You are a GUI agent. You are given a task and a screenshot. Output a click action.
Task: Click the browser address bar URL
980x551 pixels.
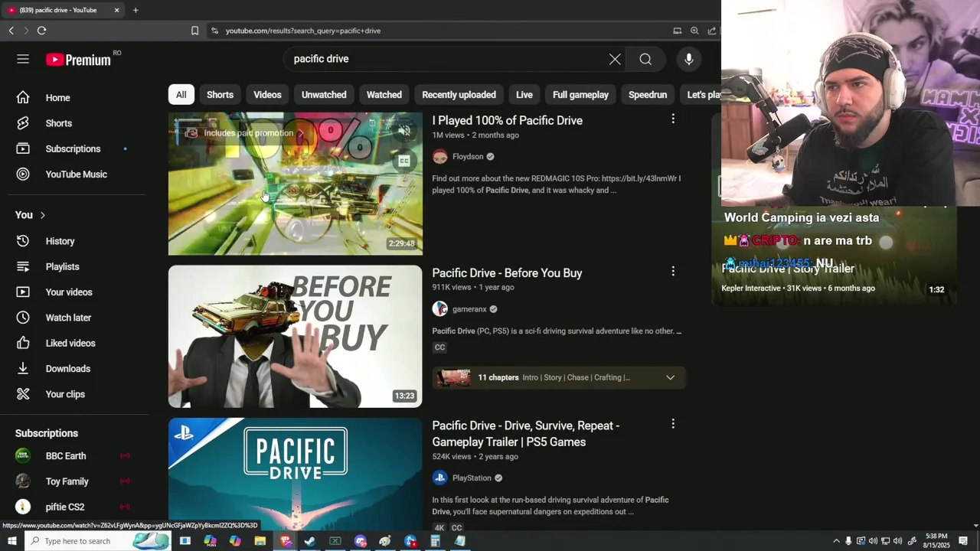coord(302,31)
